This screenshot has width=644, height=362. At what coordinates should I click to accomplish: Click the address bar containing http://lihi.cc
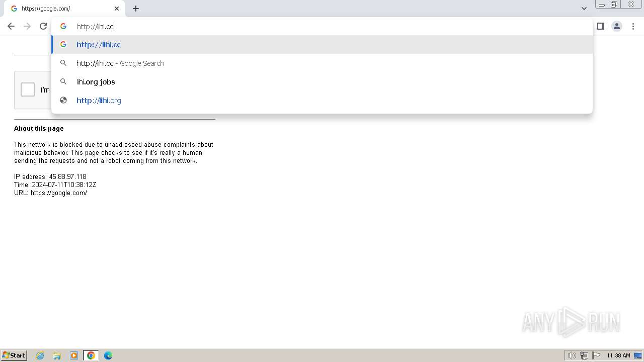(x=322, y=26)
